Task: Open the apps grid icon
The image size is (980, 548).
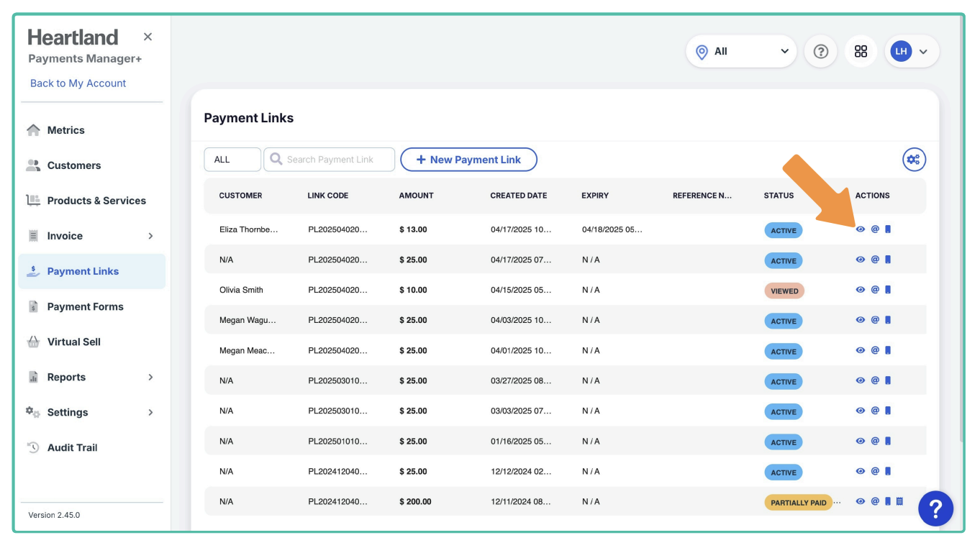Action: (x=861, y=52)
